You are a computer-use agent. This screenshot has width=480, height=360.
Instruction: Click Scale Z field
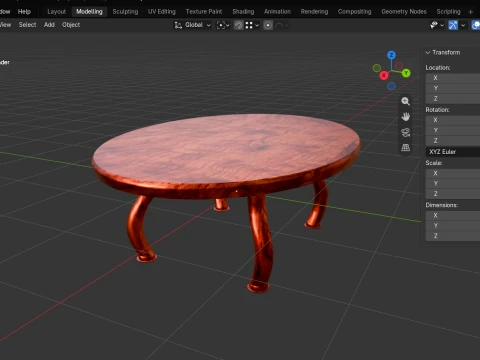pos(453,194)
